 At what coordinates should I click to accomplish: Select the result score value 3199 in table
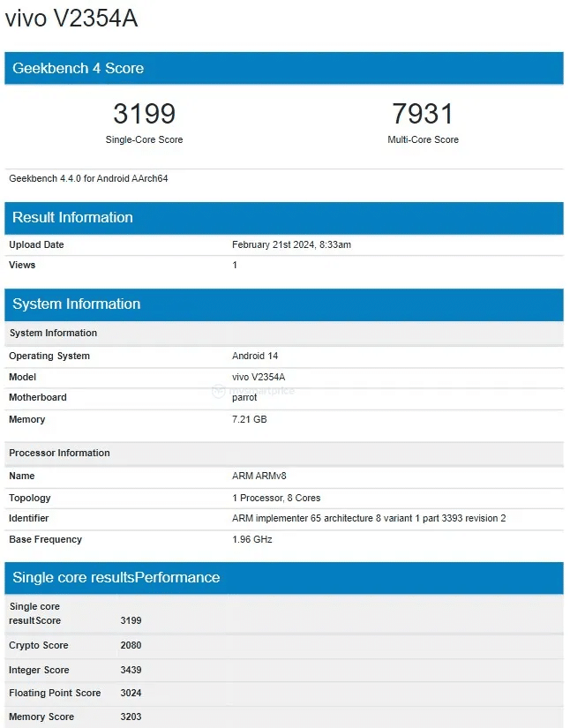131,620
